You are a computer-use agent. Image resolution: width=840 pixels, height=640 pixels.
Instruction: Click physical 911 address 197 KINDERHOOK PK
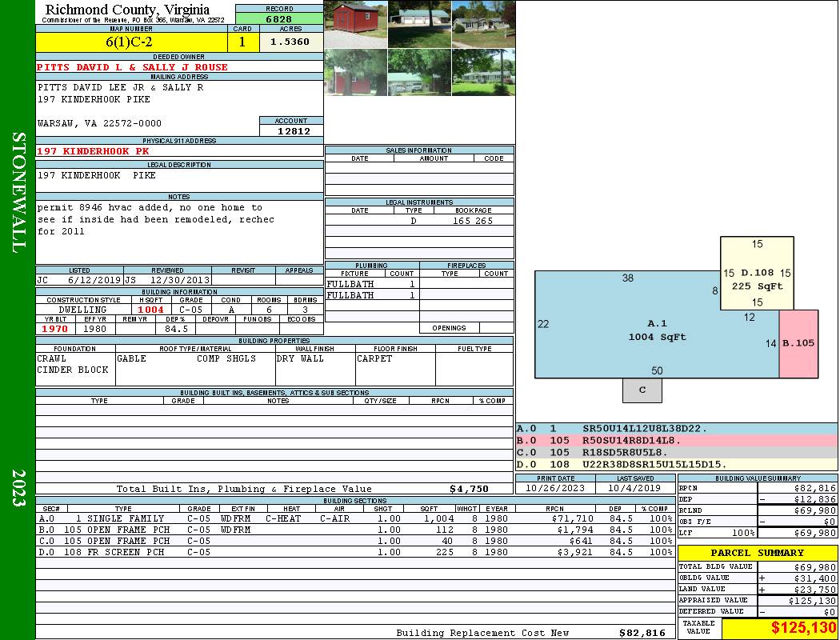tap(93, 151)
